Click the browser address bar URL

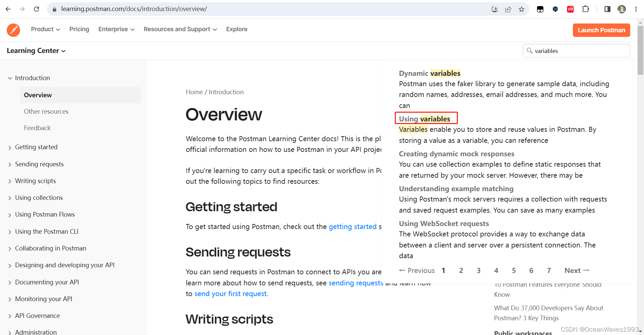click(x=134, y=9)
